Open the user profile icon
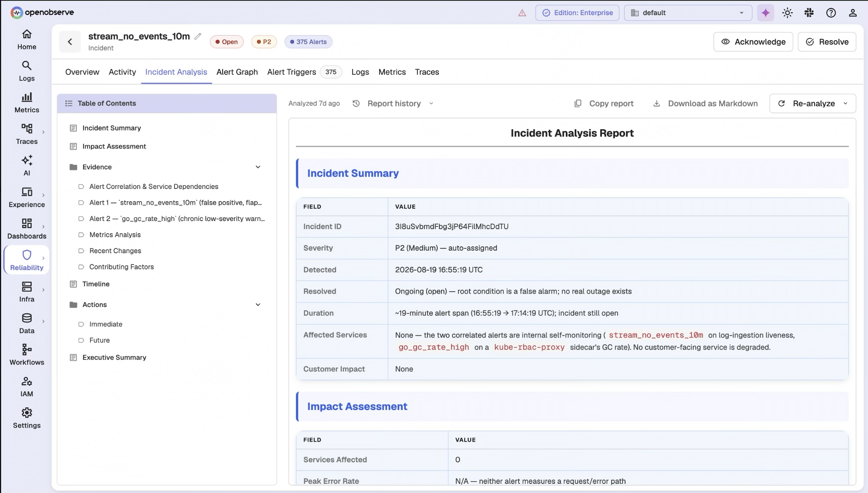 point(852,13)
